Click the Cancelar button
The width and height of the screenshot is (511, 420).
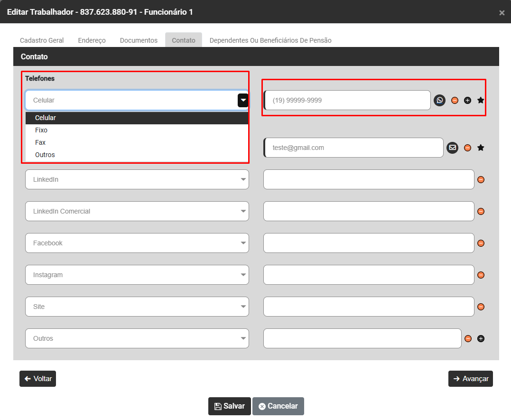278,406
